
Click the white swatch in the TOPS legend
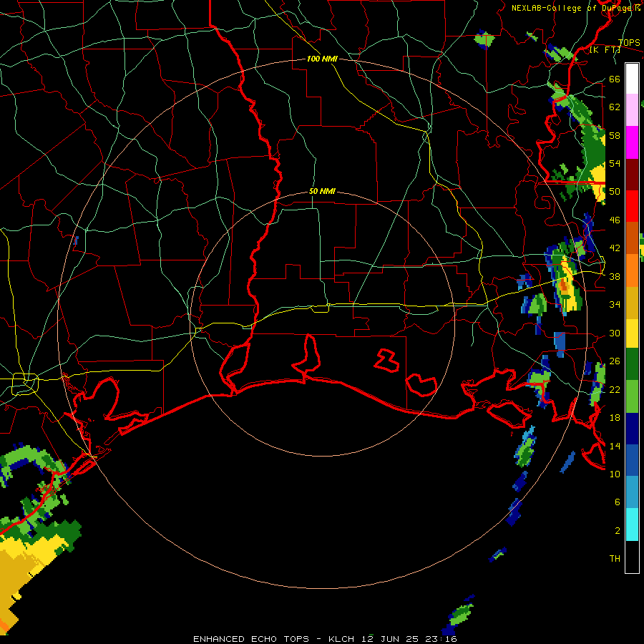tap(632, 79)
